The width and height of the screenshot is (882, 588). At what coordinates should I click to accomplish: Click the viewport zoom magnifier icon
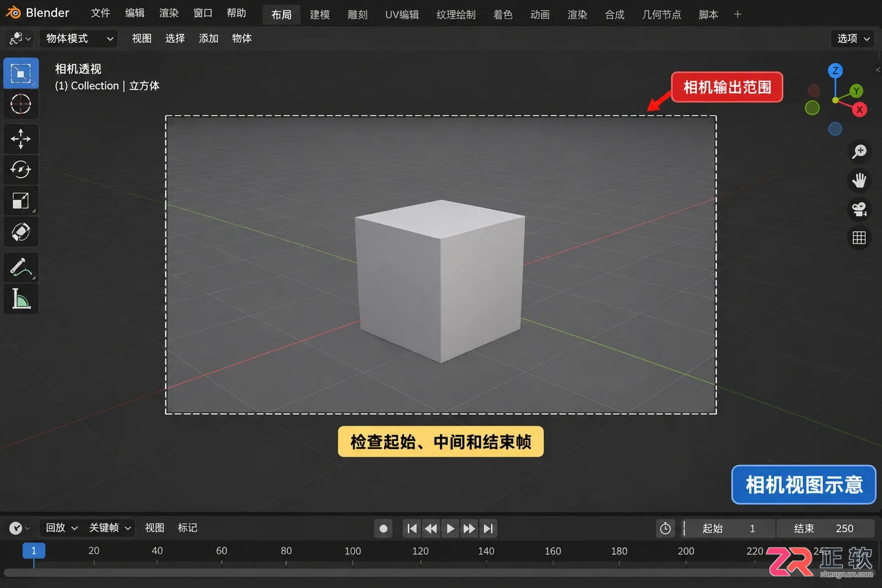pyautogui.click(x=859, y=151)
